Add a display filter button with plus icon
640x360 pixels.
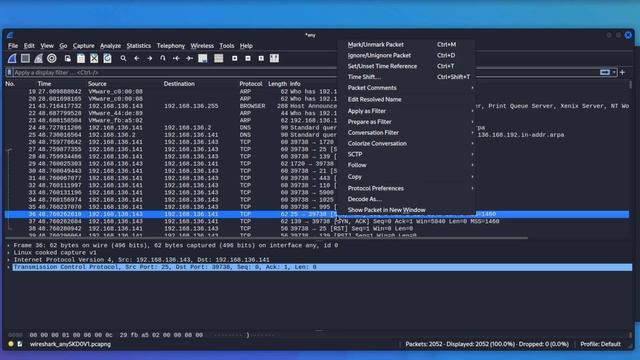pyautogui.click(x=622, y=72)
